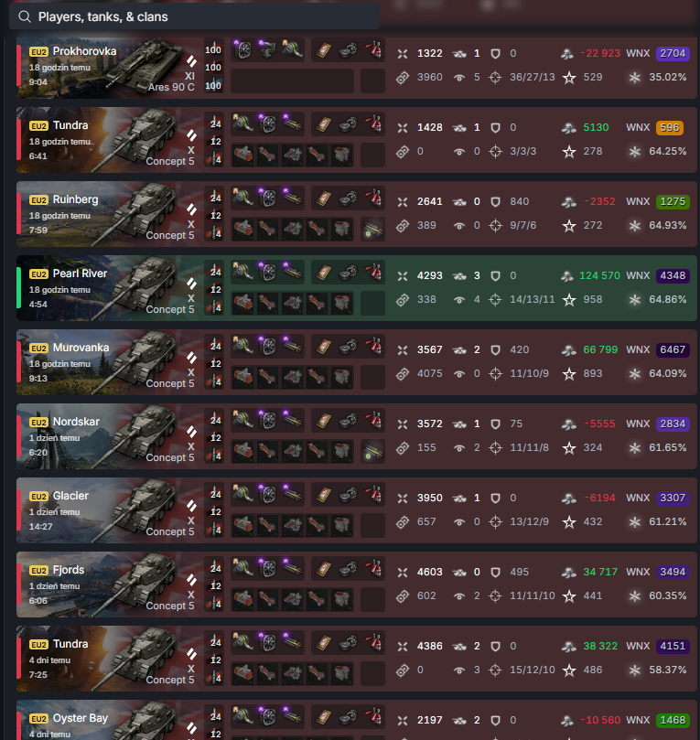The image size is (700, 740).
Task: Click the purple WNX 2704 rating badge
Action: point(673,53)
